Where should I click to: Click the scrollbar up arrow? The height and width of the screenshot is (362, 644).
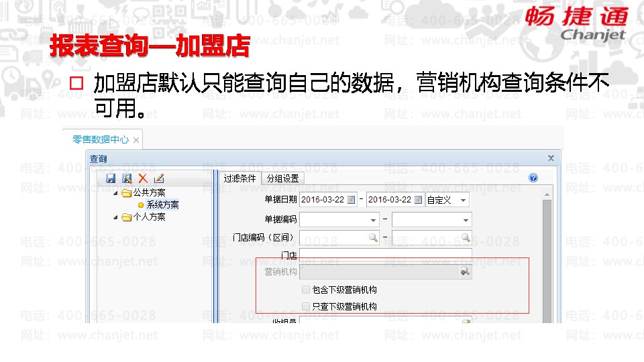tap(547, 194)
